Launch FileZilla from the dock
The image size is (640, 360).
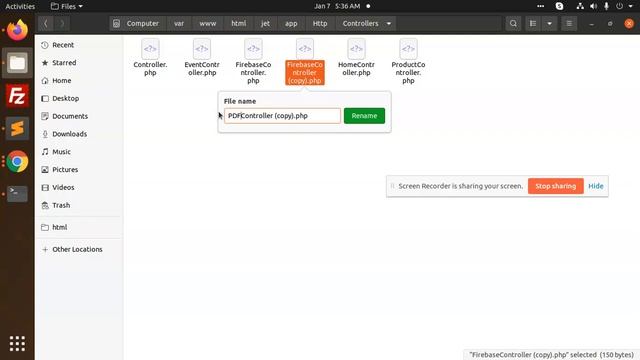17,96
